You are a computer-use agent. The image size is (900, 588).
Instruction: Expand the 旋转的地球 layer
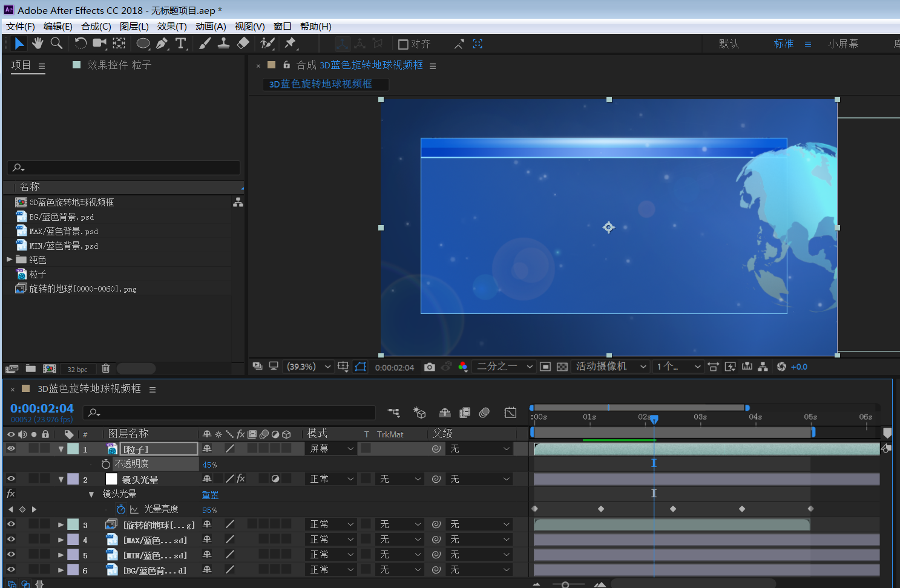[x=61, y=524]
